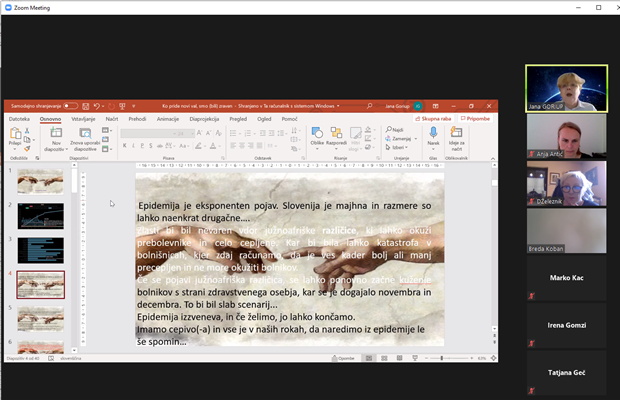Click the Skupna raba share button
The width and height of the screenshot is (620, 400).
coord(433,119)
